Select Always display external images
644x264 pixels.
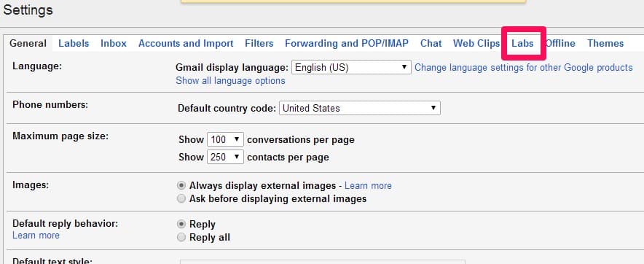coord(181,186)
